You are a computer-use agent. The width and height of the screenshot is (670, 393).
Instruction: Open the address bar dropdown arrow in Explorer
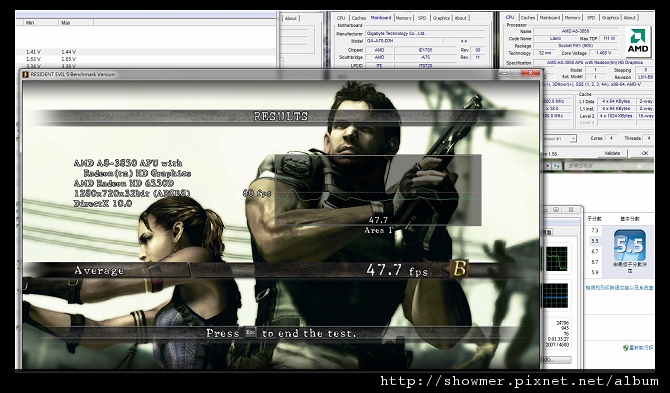click(x=547, y=166)
